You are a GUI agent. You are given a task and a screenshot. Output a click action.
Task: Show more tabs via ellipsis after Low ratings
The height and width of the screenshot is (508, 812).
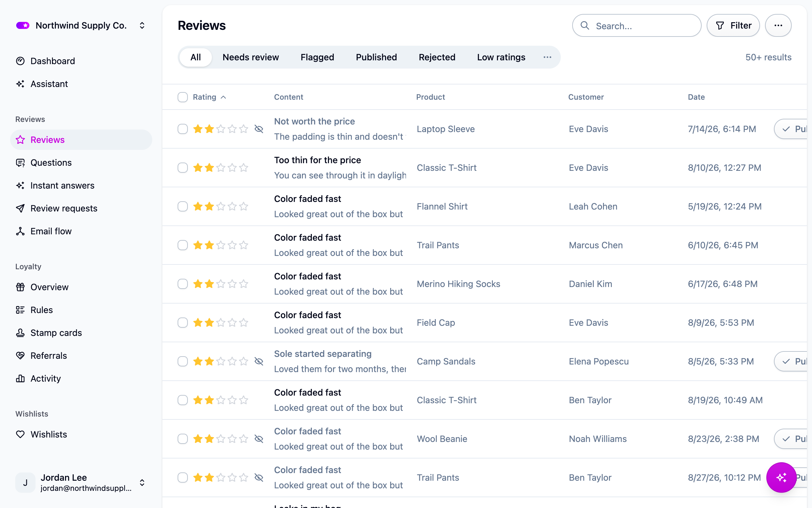tap(547, 57)
